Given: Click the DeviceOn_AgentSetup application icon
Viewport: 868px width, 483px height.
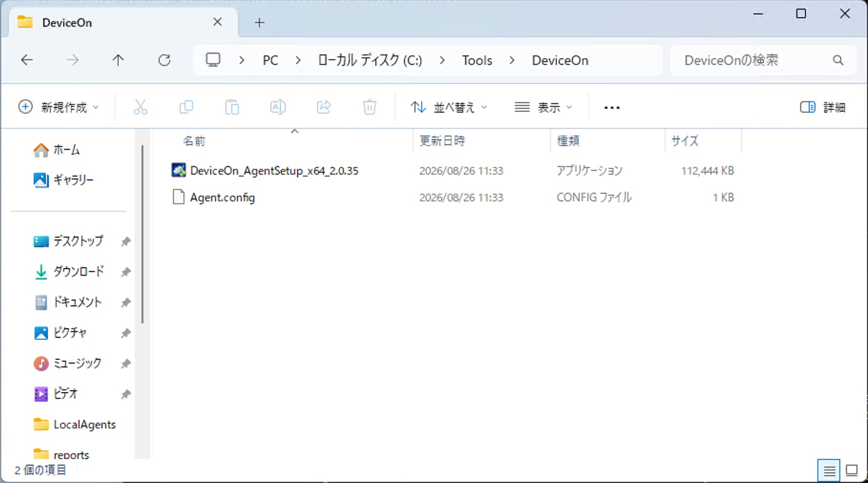Looking at the screenshot, I should 179,170.
